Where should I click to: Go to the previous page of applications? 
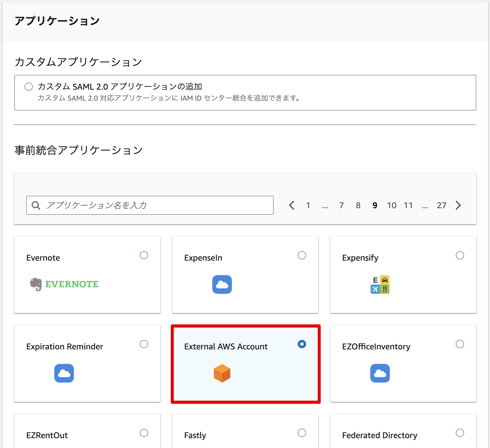[292, 205]
